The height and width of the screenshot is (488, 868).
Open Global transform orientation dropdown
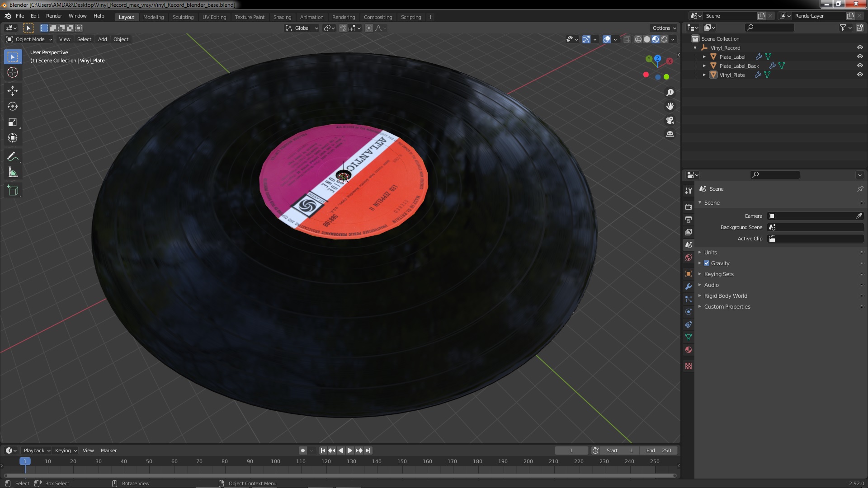tap(302, 28)
